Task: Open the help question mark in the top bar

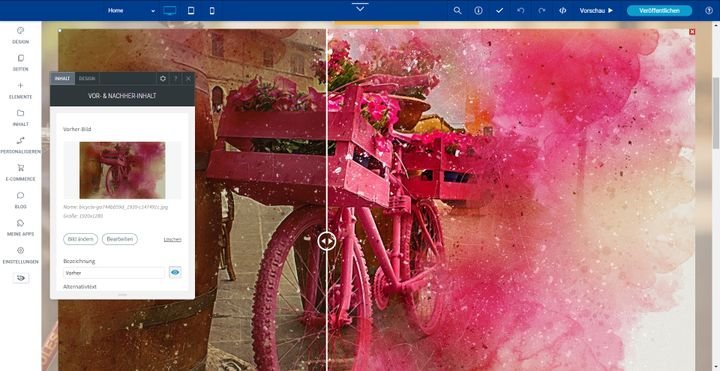Action: click(709, 11)
